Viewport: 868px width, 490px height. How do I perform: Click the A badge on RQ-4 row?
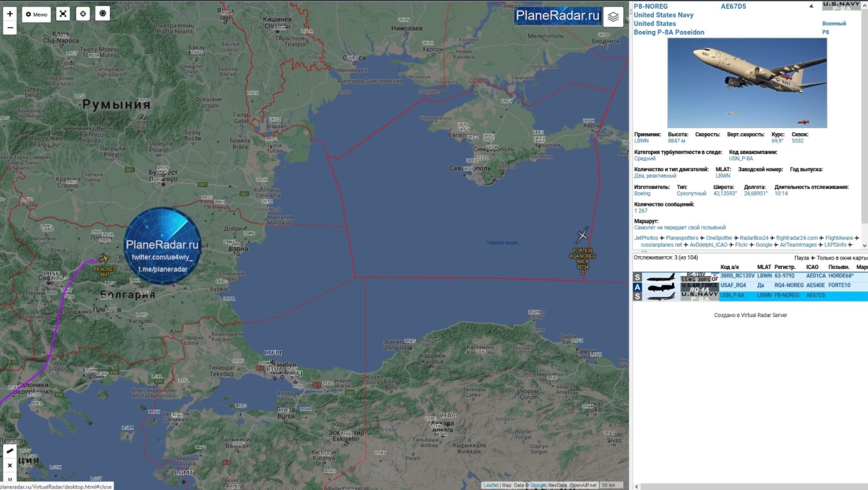point(638,287)
